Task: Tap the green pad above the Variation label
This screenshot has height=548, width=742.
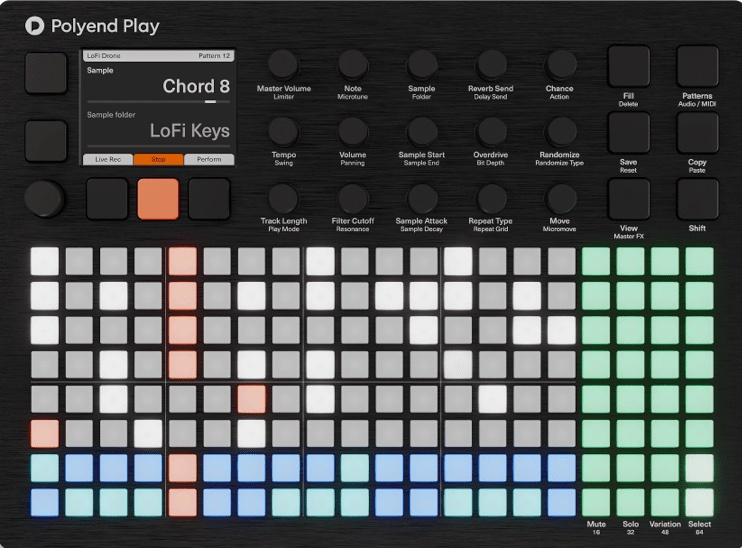Action: pyautogui.click(x=665, y=502)
